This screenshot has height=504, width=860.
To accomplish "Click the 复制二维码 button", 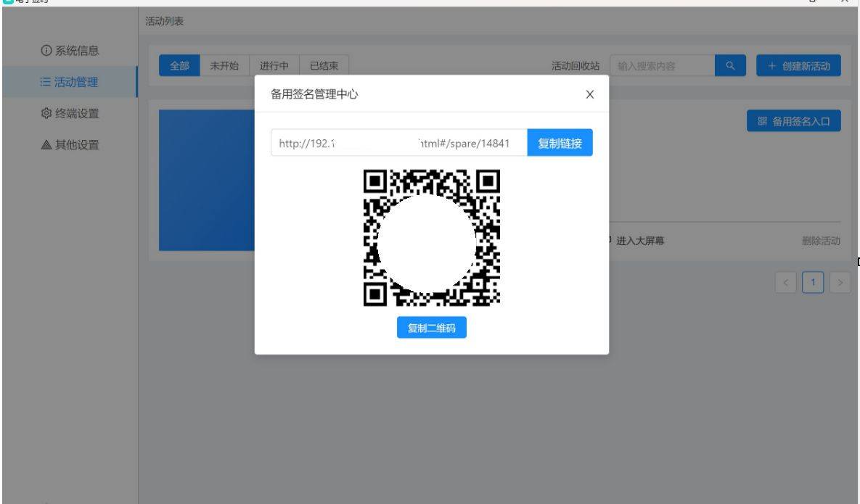I will tap(431, 328).
